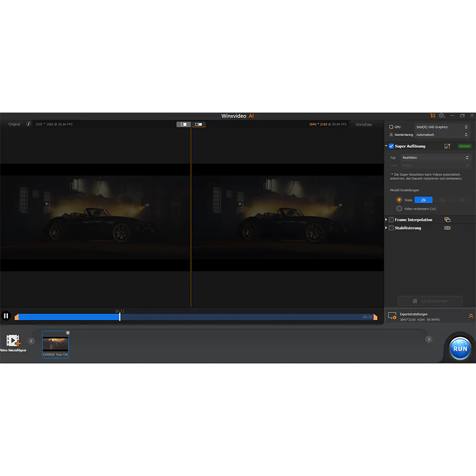Click the orange trim end marker
Screen dimensions: 476x476
tap(376, 317)
